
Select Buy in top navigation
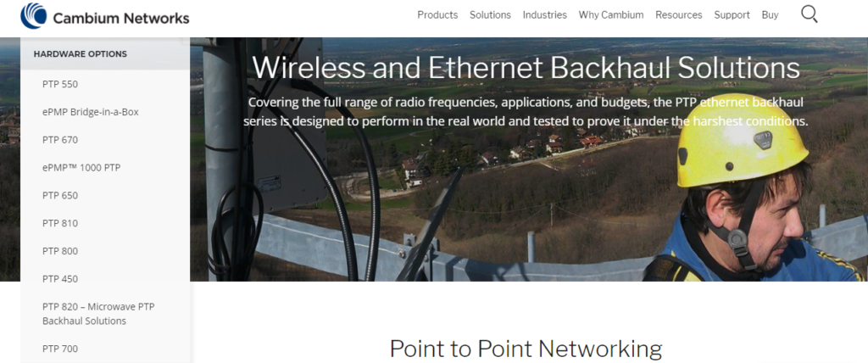tap(770, 15)
